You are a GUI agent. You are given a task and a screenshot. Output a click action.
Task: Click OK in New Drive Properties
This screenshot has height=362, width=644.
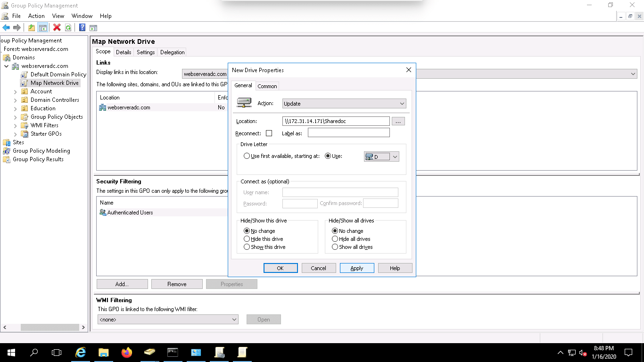(x=280, y=268)
